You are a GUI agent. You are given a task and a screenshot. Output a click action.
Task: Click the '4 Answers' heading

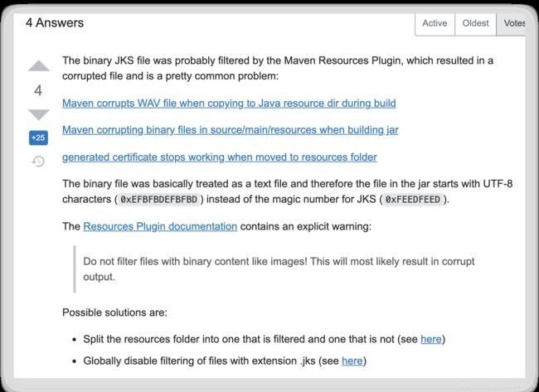(55, 22)
